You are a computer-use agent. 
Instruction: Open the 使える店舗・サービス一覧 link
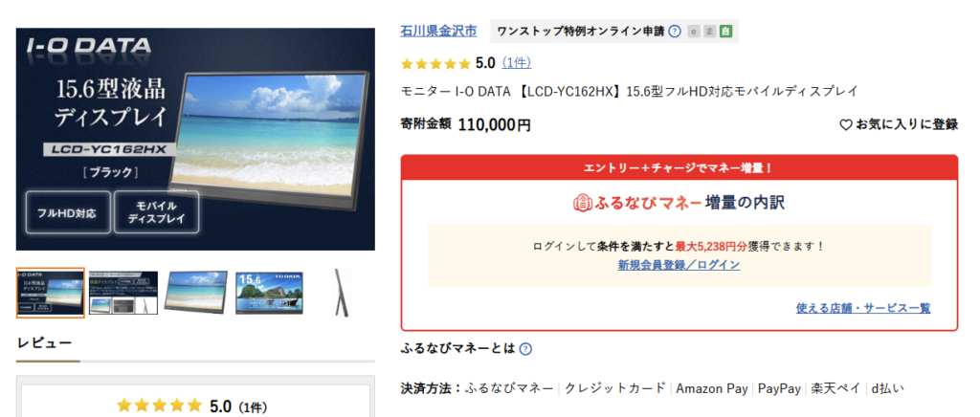click(863, 308)
